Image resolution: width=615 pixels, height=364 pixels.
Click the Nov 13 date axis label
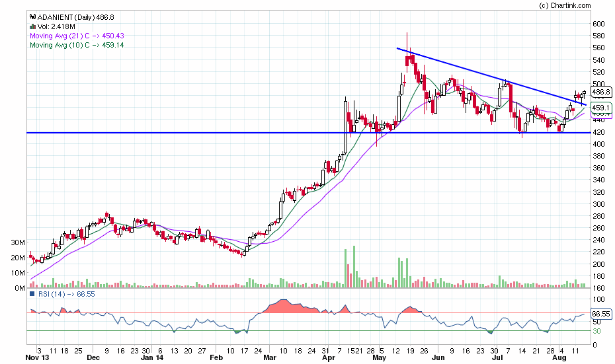tap(37, 357)
